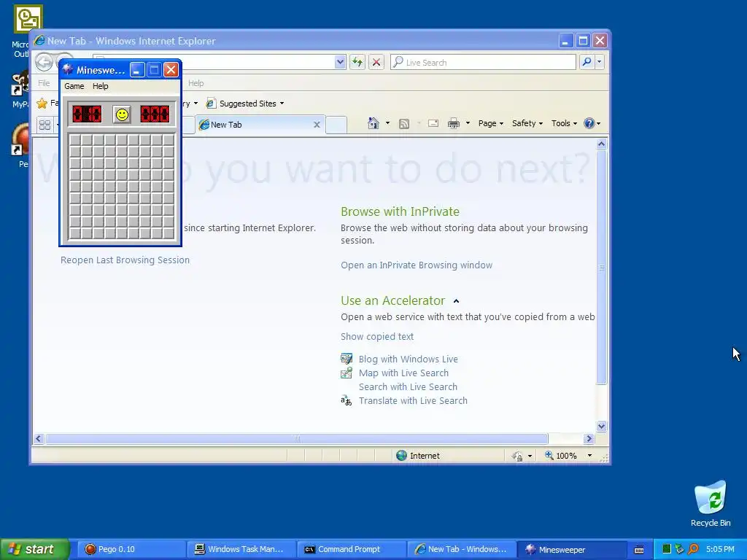The height and width of the screenshot is (560, 747).
Task: Click the status bar privacy icon
Action: (x=517, y=456)
